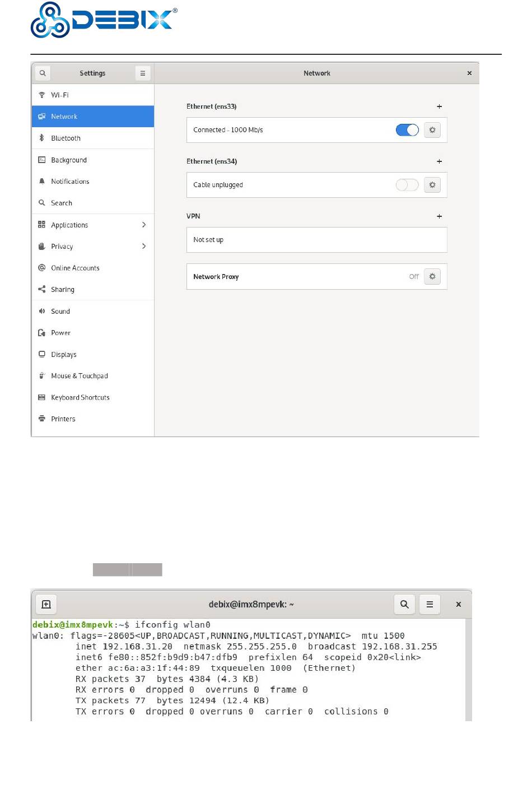Select Network in the sidebar
532x789 pixels.
(x=93, y=117)
